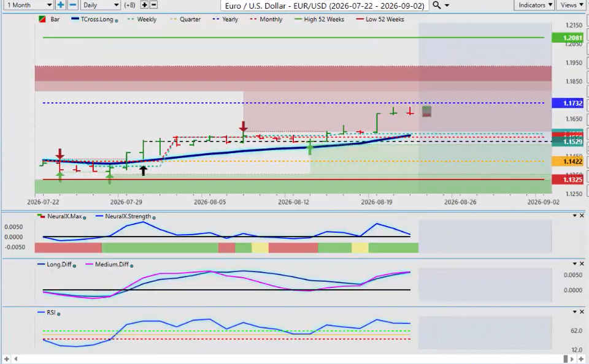This screenshot has height=364, width=589.
Task: Select the Yearly legend entry
Action: pyautogui.click(x=225, y=19)
